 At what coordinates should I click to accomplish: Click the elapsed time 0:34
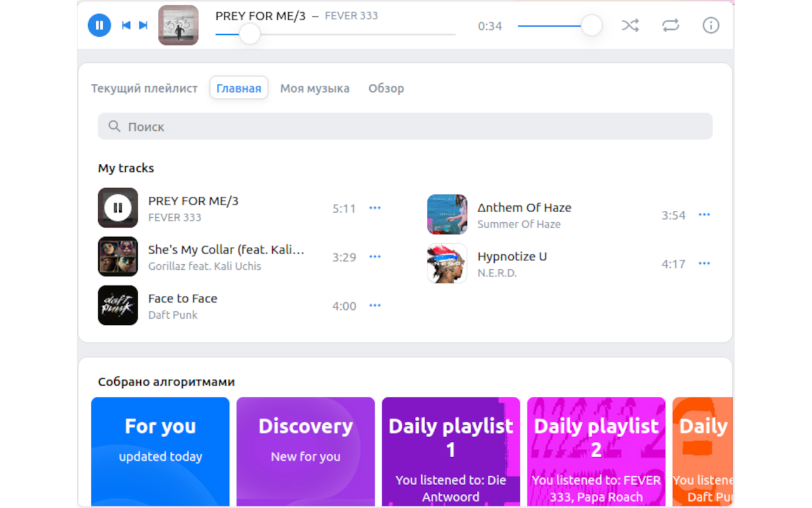point(490,26)
